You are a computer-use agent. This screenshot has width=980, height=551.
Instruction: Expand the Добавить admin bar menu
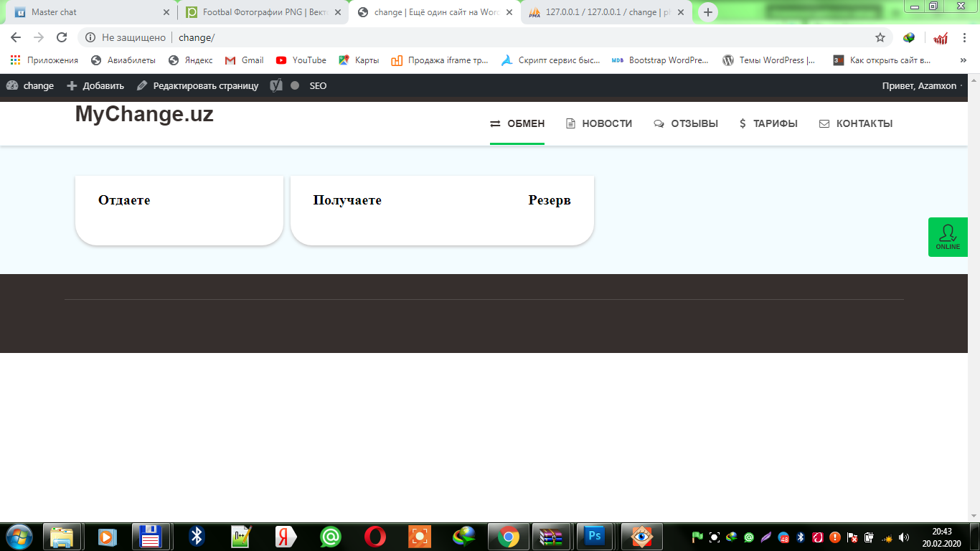pos(95,85)
